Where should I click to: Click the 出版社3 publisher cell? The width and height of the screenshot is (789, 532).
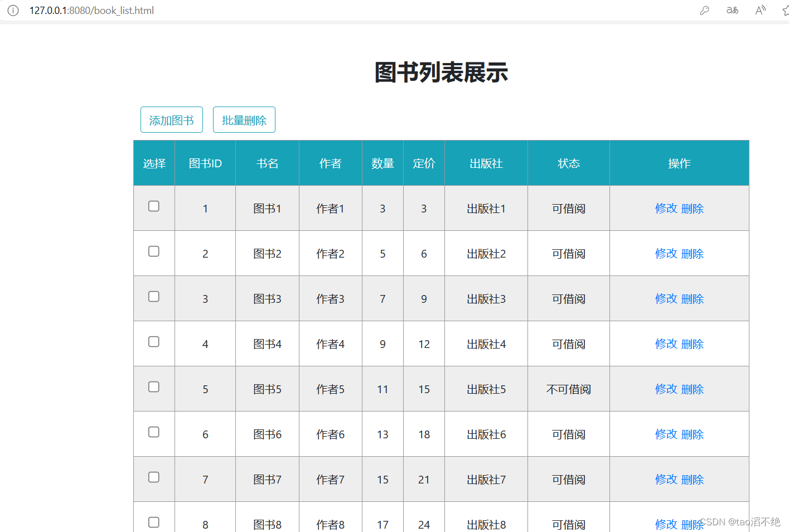coord(486,299)
